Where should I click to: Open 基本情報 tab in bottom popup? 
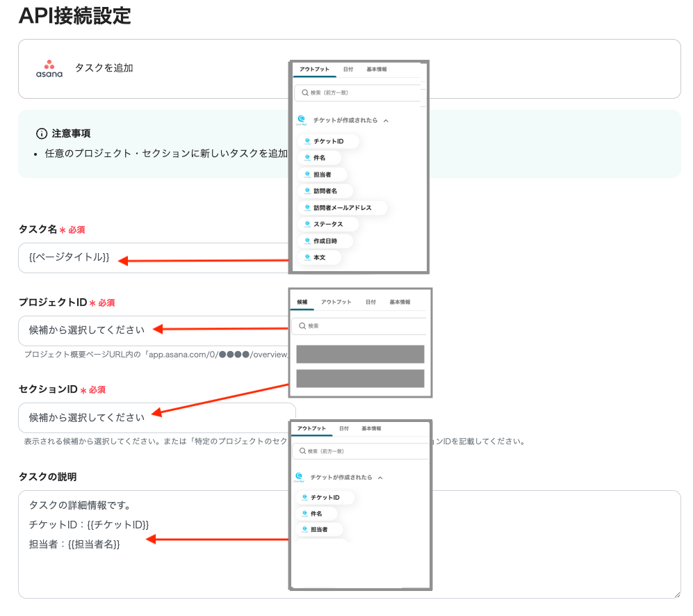(371, 428)
